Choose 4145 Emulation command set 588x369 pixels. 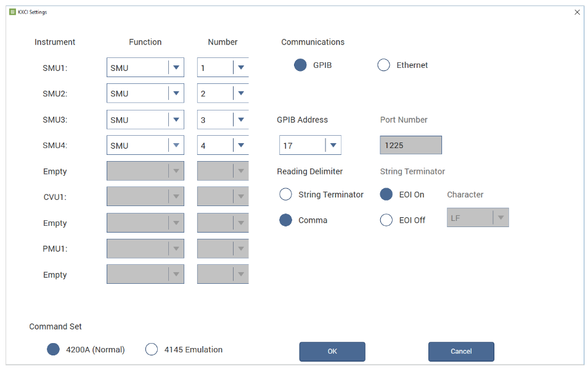152,350
